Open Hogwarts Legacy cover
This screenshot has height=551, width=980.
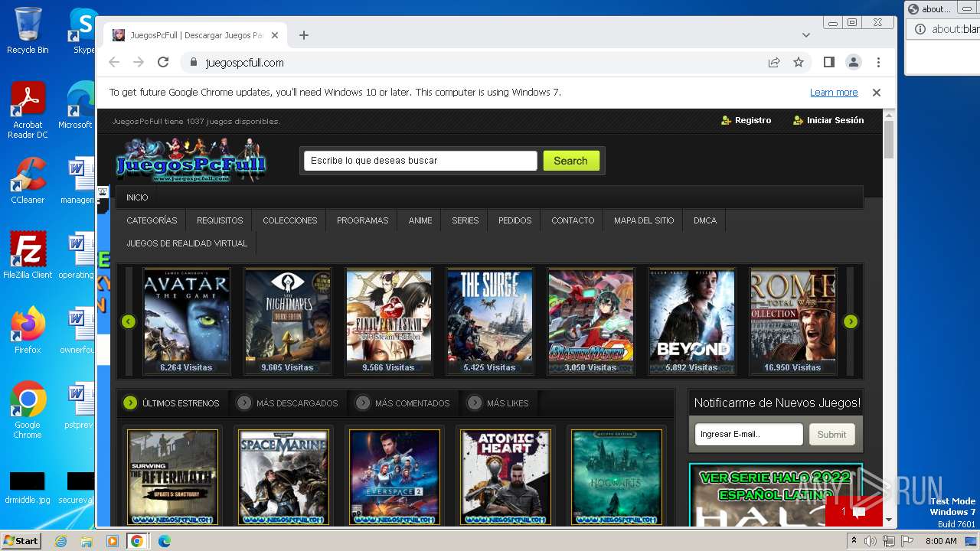pyautogui.click(x=617, y=478)
